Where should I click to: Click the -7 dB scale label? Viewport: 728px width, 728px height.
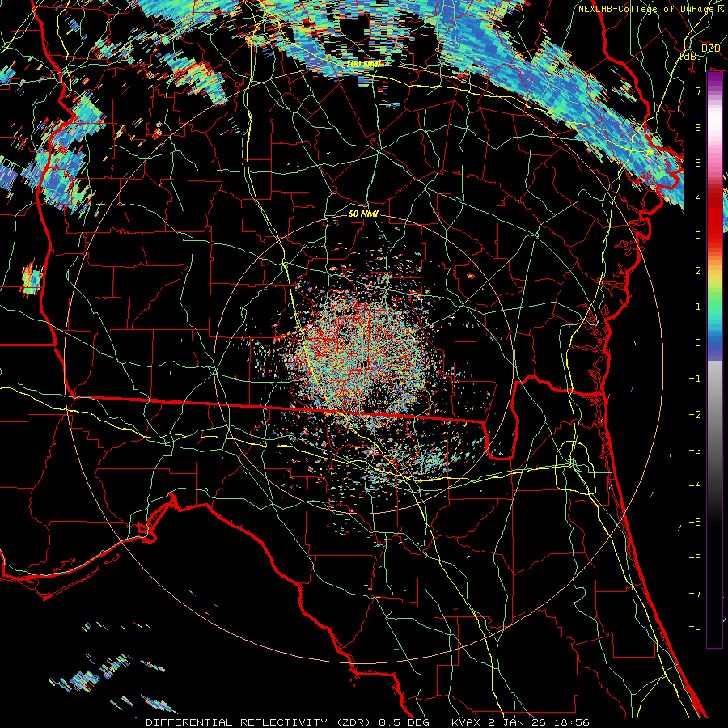[695, 594]
